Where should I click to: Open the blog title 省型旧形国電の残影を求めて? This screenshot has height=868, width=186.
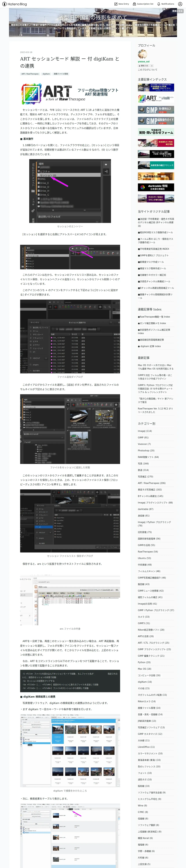(x=93, y=17)
